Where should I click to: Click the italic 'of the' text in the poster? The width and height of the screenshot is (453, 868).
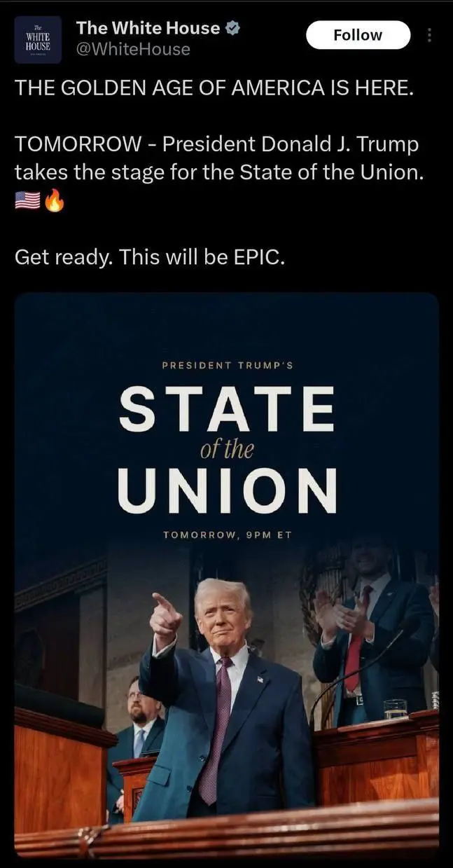pos(227,449)
